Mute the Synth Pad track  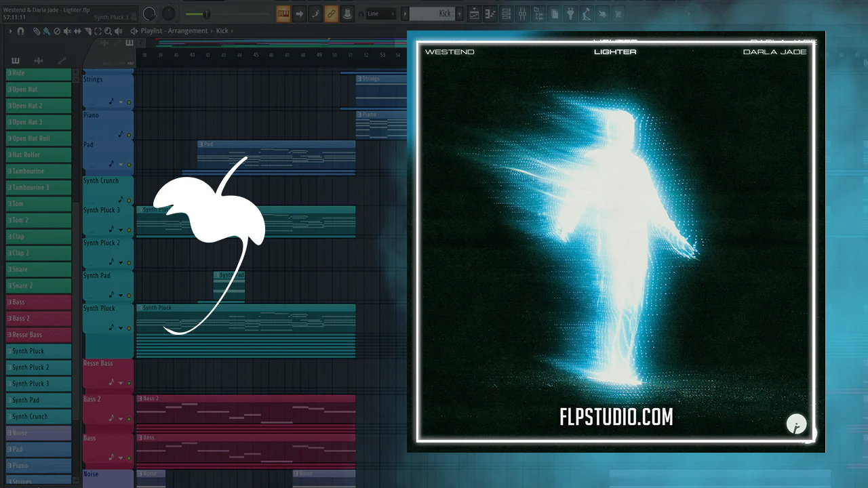point(129,296)
